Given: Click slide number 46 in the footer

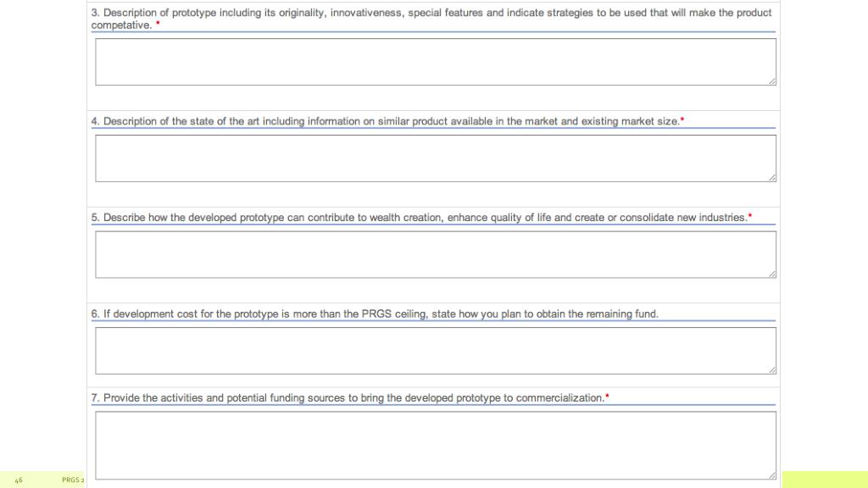Looking at the screenshot, I should coord(19,480).
